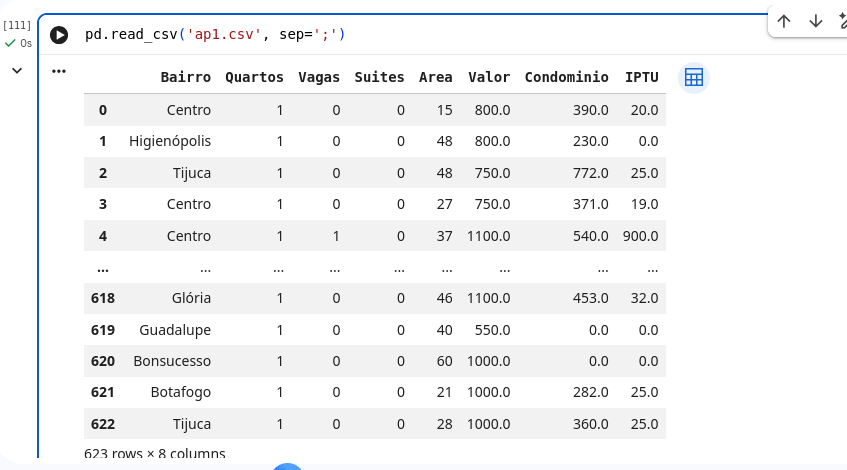Click the Bonsucesso cell

[x=172, y=361]
